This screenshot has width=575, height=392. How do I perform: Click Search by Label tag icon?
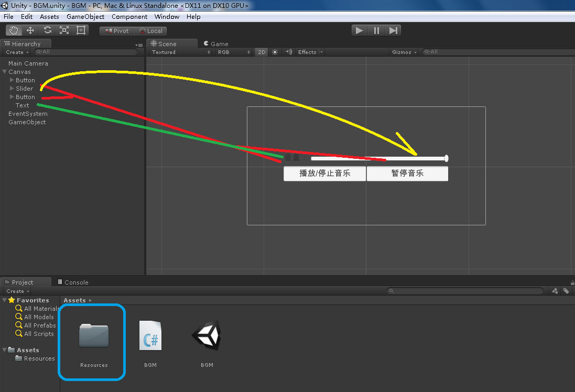coord(566,291)
